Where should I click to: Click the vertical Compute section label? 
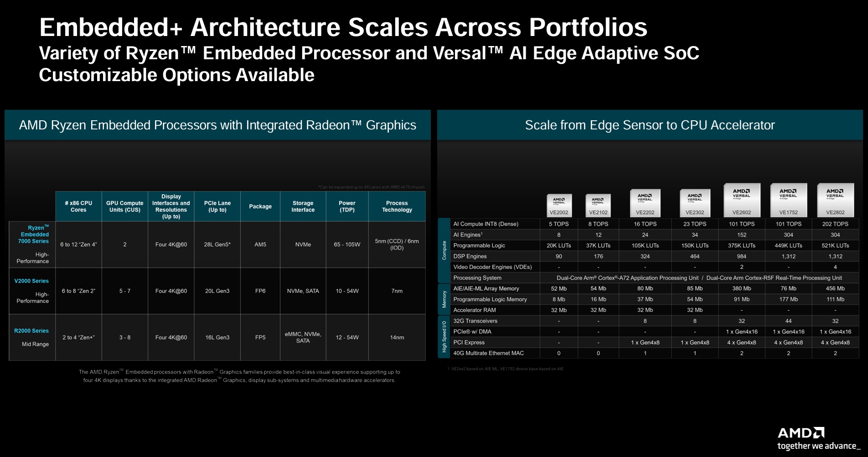(x=444, y=251)
